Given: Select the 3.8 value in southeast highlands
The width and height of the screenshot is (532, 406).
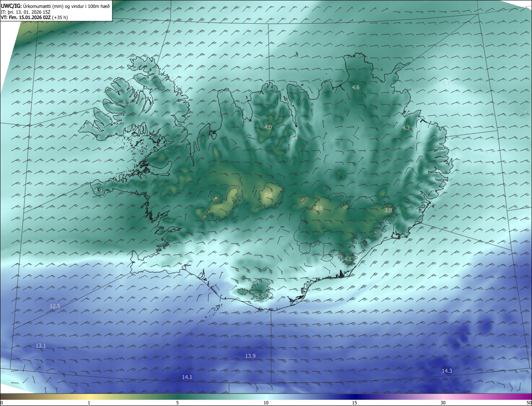Looking at the screenshot, I should tap(388, 210).
